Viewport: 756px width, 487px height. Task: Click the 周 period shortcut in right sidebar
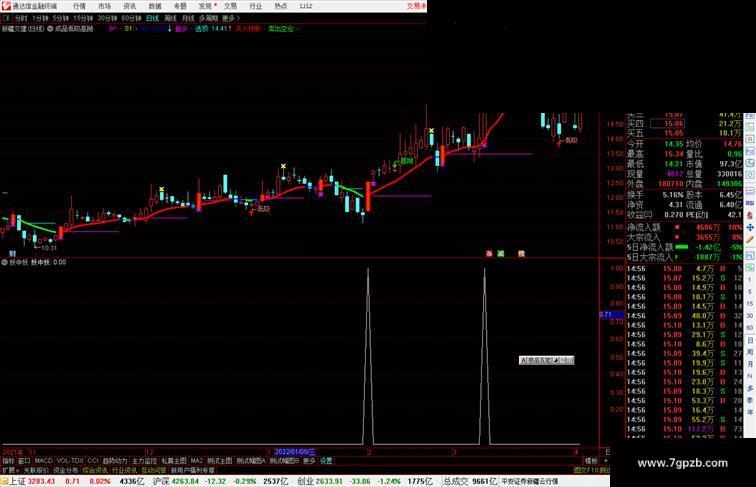pyautogui.click(x=750, y=352)
